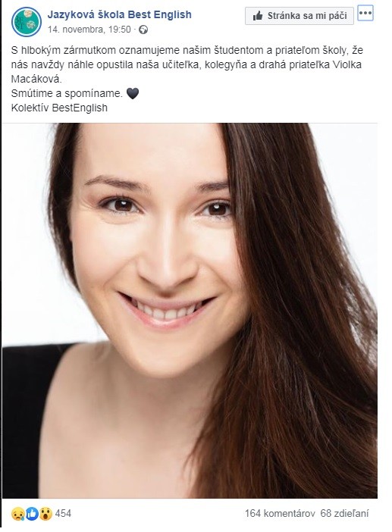Click the globe public-privacy icon
Screen dimensions: 392x532
tap(143, 30)
